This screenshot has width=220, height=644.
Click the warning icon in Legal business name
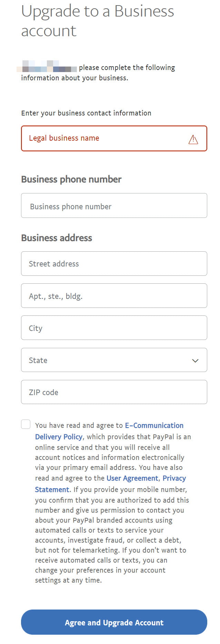coord(193,139)
